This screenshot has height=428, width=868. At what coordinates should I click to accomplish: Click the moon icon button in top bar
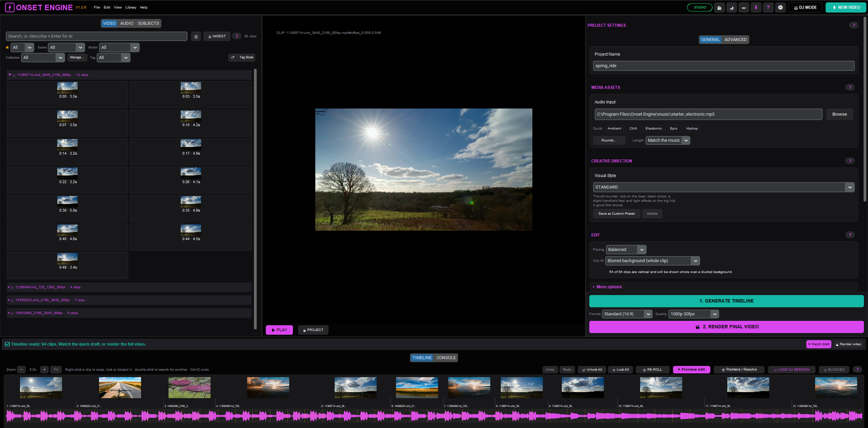click(x=731, y=7)
